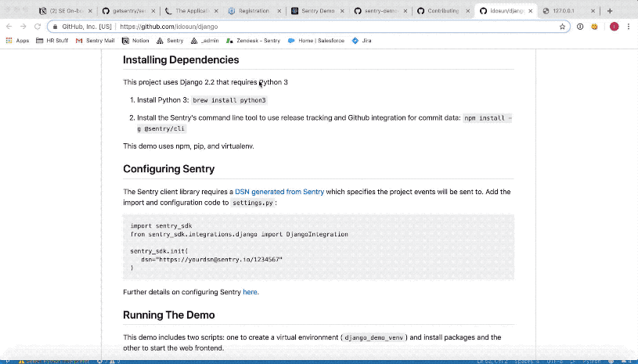The width and height of the screenshot is (638, 364).
Task: Open the Notion bookmark
Action: 136,41
